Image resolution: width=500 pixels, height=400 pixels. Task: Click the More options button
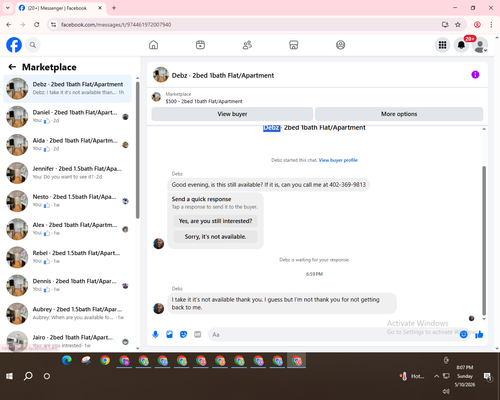(x=399, y=114)
